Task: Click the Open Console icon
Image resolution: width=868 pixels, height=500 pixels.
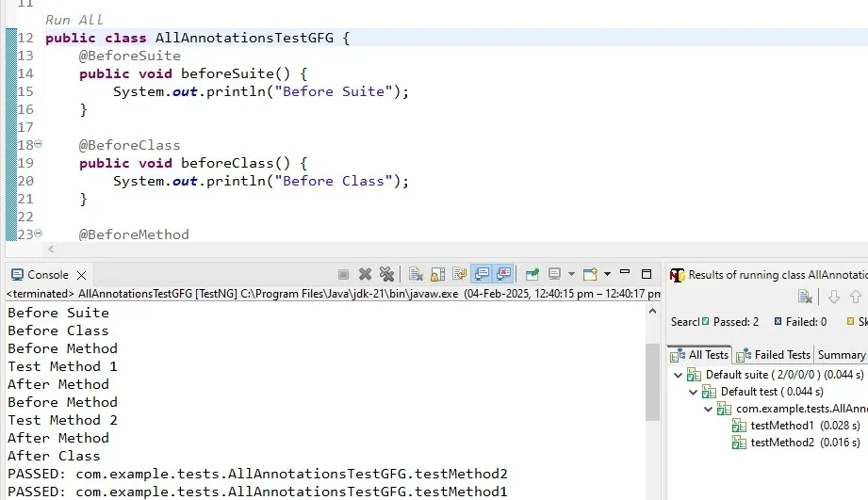Action: point(590,274)
